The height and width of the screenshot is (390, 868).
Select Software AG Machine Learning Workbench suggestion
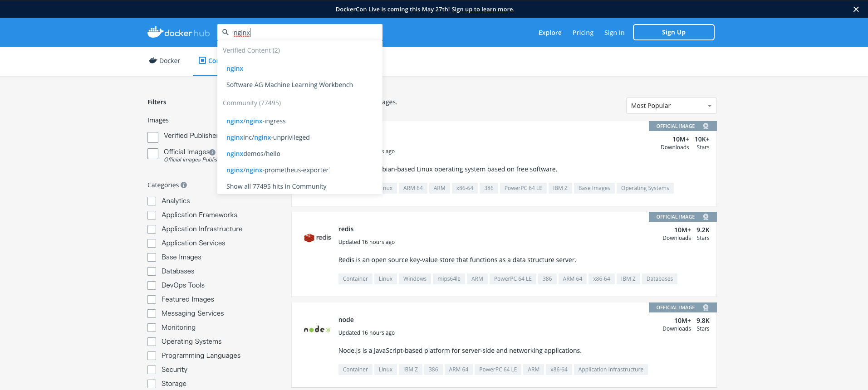[x=300, y=85]
